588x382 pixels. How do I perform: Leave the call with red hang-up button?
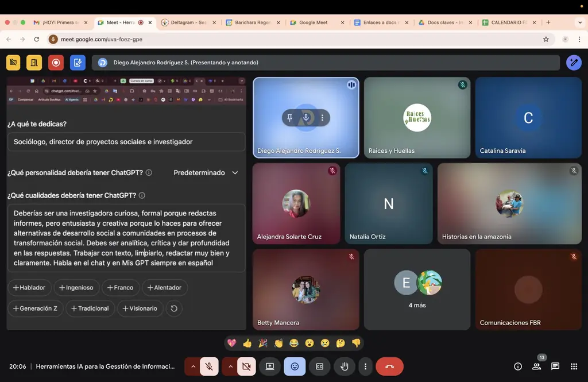(x=390, y=366)
